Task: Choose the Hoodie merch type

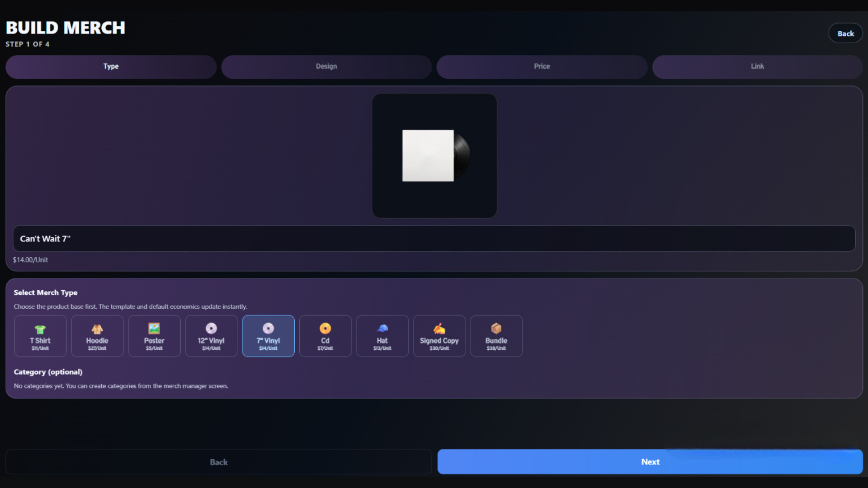Action: tap(97, 336)
